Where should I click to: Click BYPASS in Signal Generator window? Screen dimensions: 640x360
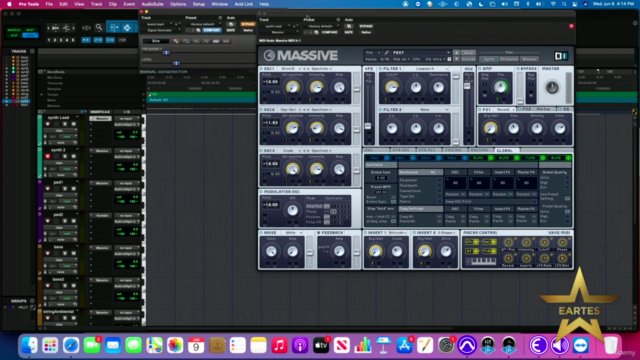point(248,24)
